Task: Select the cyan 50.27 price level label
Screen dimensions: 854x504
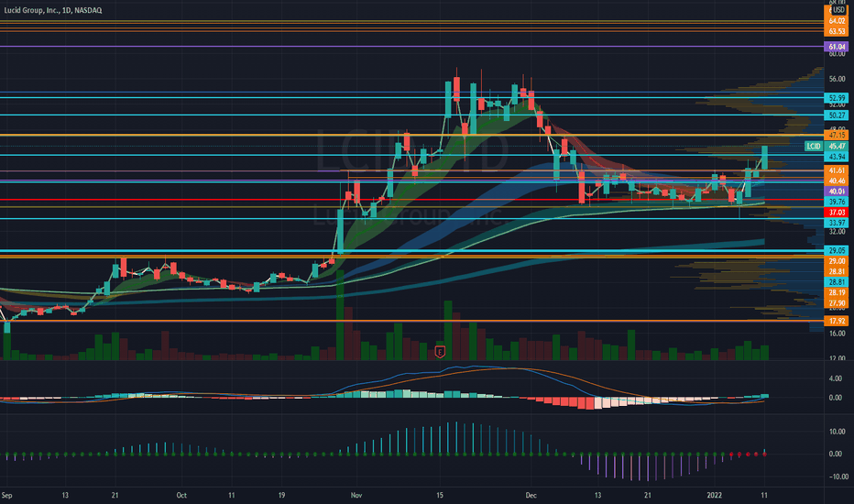Action: click(837, 115)
